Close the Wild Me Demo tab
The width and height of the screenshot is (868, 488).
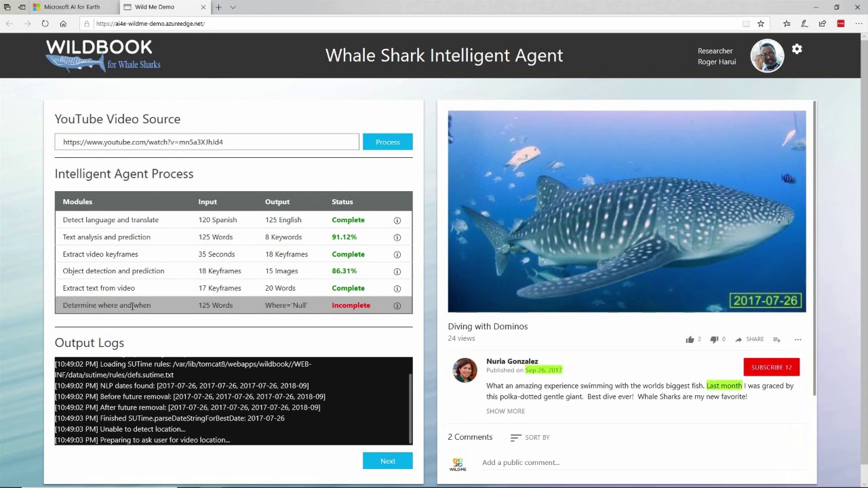coord(203,7)
